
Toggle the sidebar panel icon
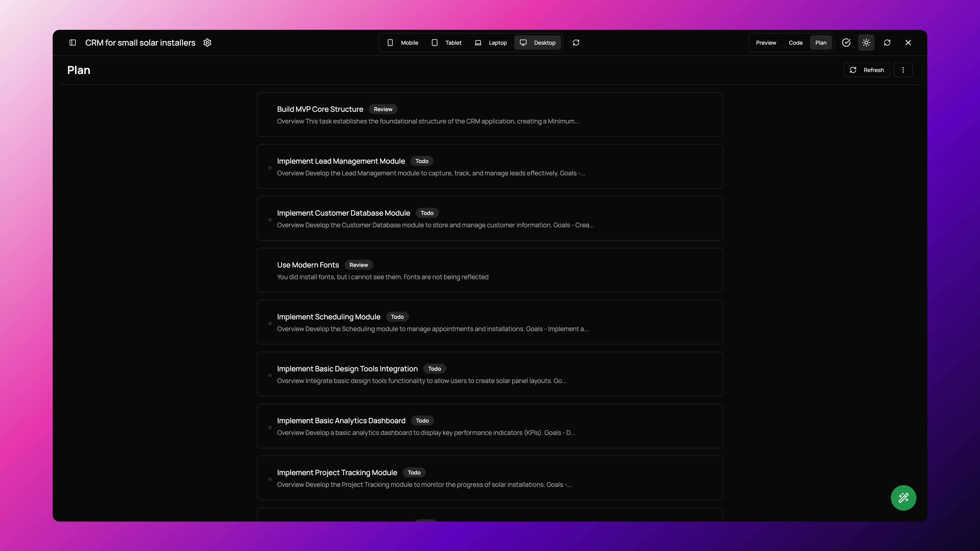click(73, 43)
